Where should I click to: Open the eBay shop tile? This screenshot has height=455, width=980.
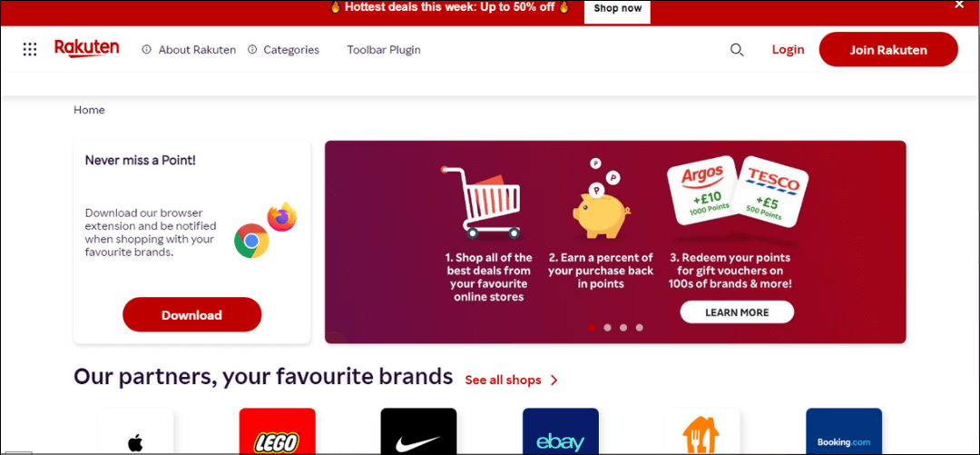pos(561,431)
